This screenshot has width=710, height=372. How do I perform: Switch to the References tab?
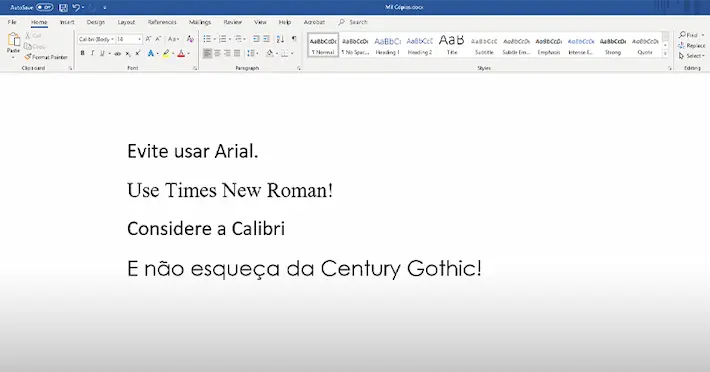[x=162, y=22]
